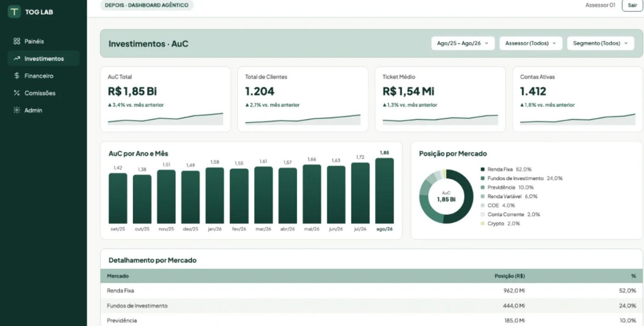Click the Investimentos trend arrow icon

tap(17, 58)
